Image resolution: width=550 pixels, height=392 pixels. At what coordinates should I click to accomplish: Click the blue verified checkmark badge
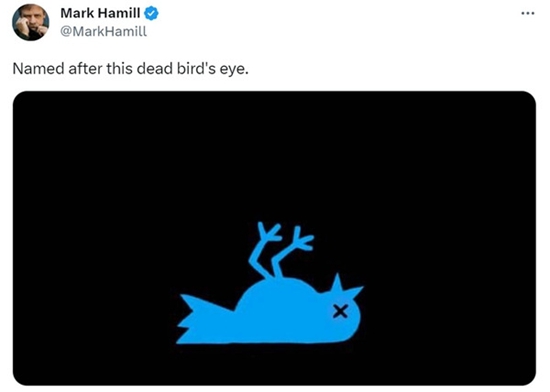click(x=152, y=13)
